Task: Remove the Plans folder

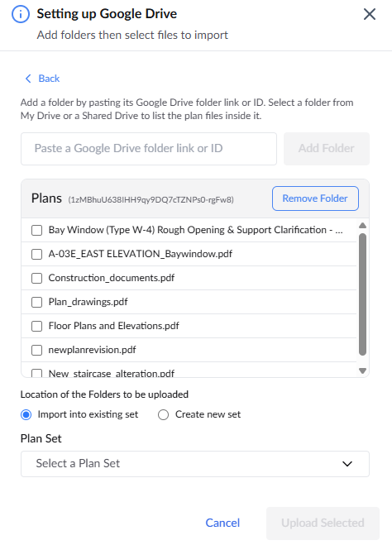Action: point(315,198)
